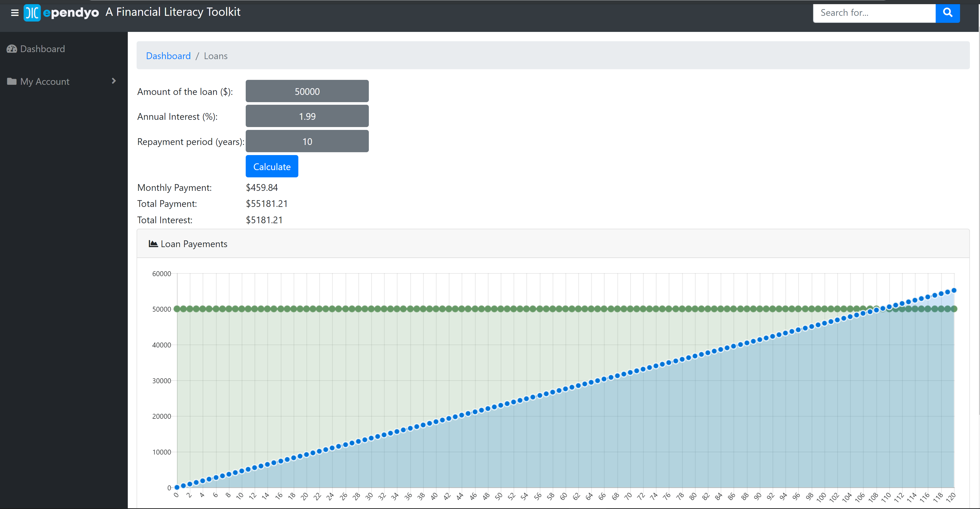The width and height of the screenshot is (980, 509).
Task: Click the Loan Payements area-chart icon
Action: coord(153,244)
